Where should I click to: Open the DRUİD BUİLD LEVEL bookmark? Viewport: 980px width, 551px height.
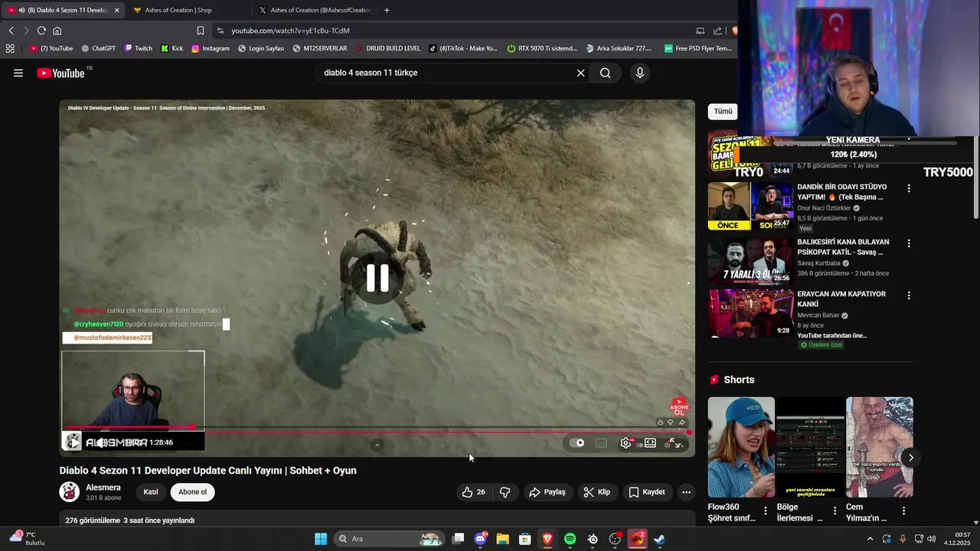(x=388, y=48)
